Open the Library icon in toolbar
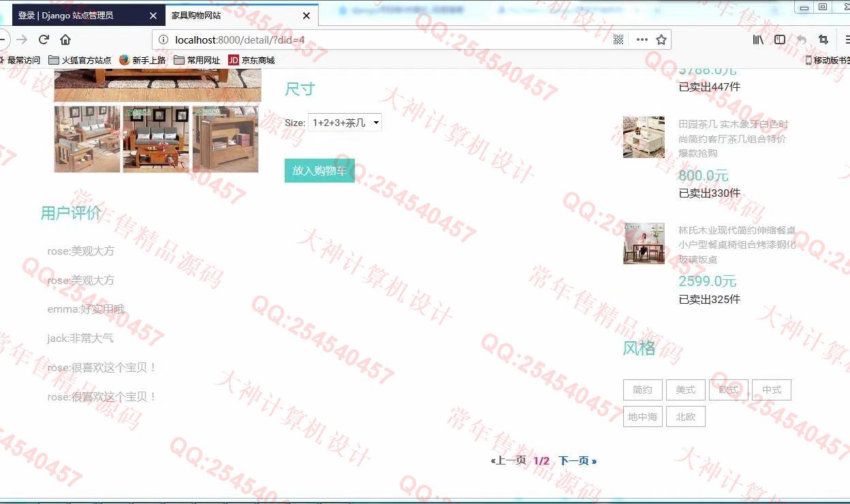 pos(758,40)
